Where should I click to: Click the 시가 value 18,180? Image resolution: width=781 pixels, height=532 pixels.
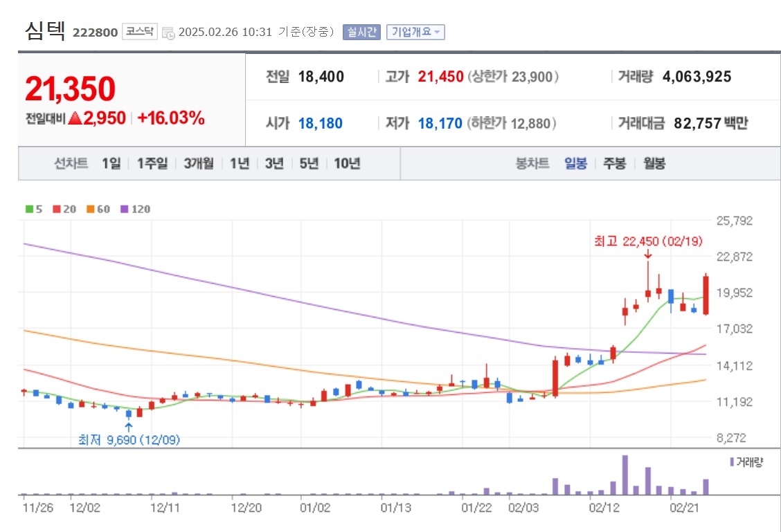[x=321, y=123]
